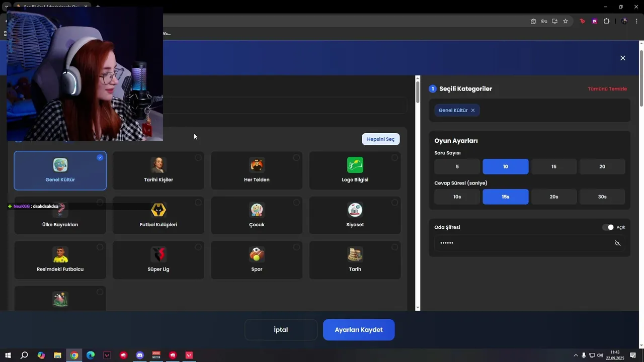Click the Ayarları Kaydet button
The image size is (644, 362).
point(359,330)
